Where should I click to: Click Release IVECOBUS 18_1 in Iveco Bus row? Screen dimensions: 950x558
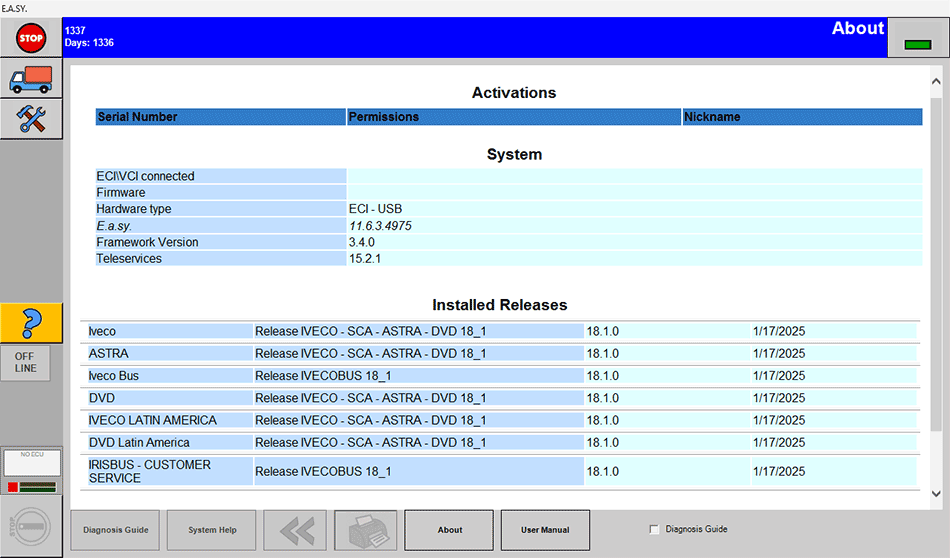point(323,376)
